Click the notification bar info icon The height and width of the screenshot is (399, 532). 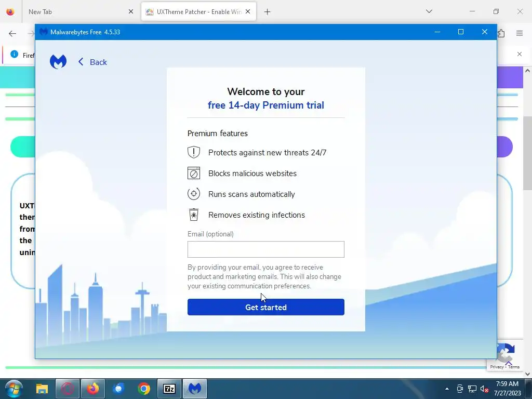pos(14,54)
